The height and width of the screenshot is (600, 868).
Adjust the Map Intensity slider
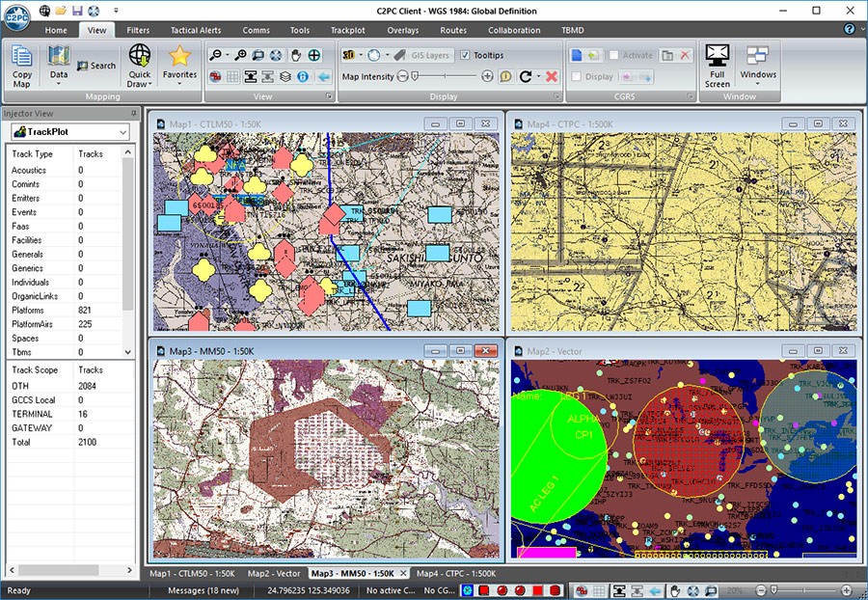tap(415, 76)
